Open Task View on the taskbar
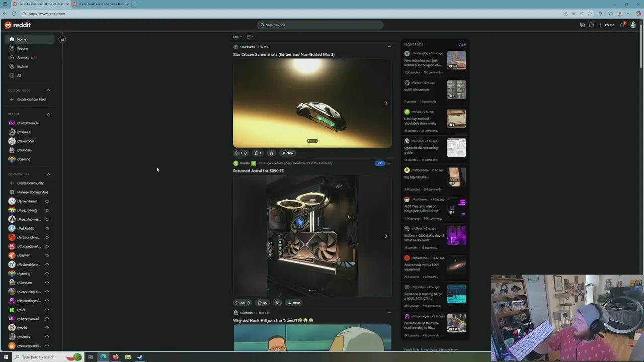Screen dimensions: 644x362 pyautogui.click(x=91, y=357)
